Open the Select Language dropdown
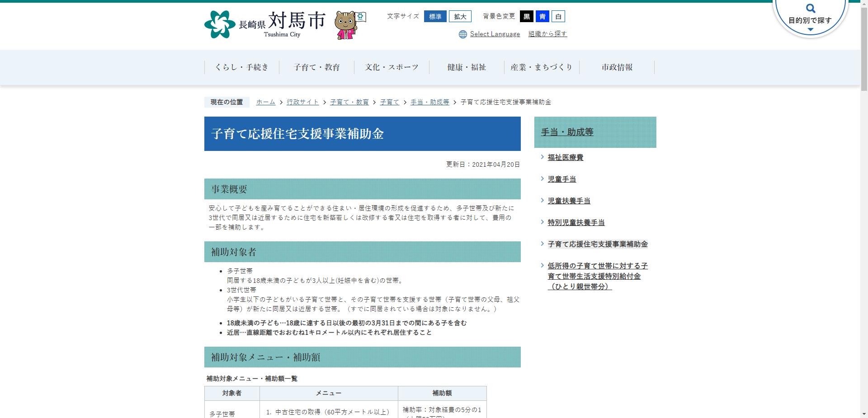This screenshot has height=418, width=868. (495, 33)
